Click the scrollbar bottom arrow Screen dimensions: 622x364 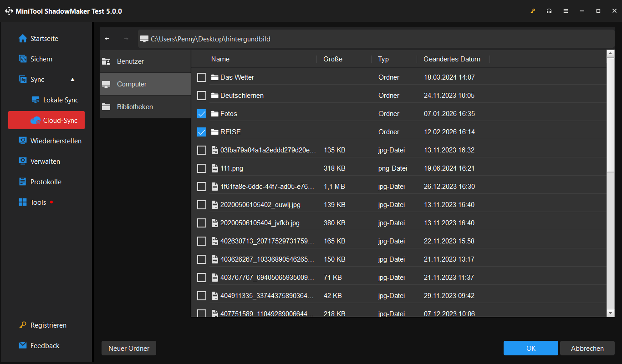(x=611, y=313)
